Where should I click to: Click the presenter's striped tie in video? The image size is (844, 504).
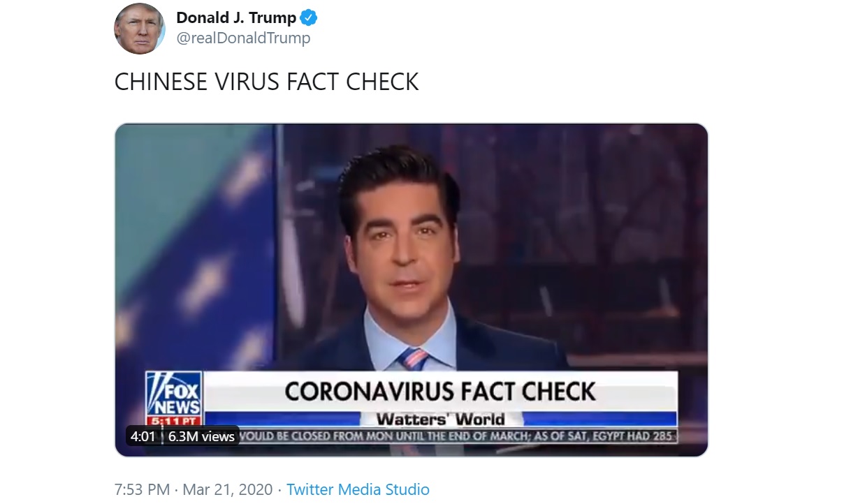point(414,360)
